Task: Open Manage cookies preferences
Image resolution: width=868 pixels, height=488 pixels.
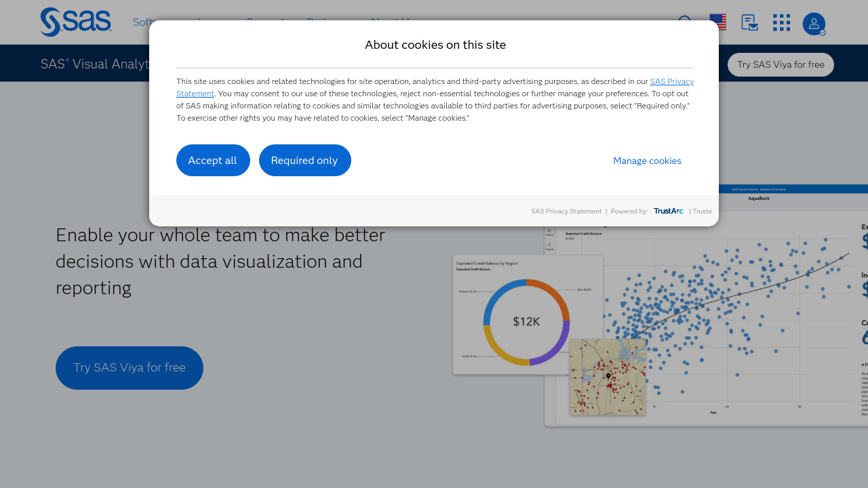Action: point(647,161)
